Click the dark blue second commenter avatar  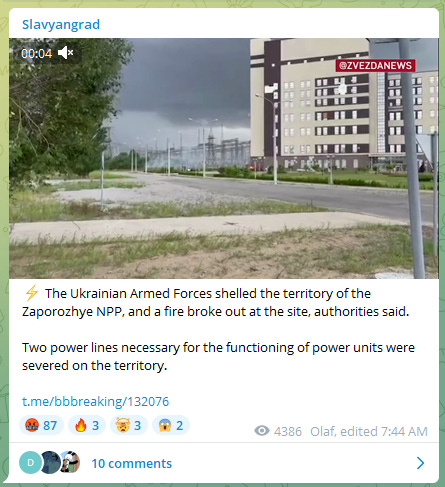(51, 462)
